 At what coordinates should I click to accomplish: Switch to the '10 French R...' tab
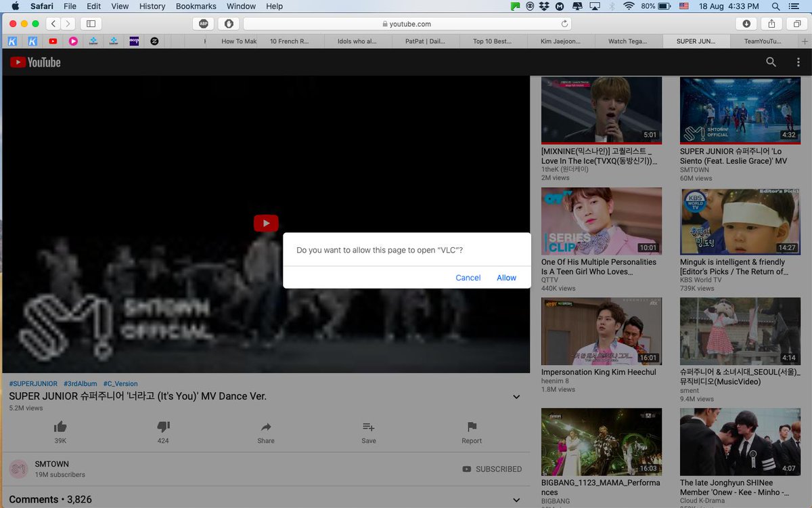pyautogui.click(x=290, y=41)
